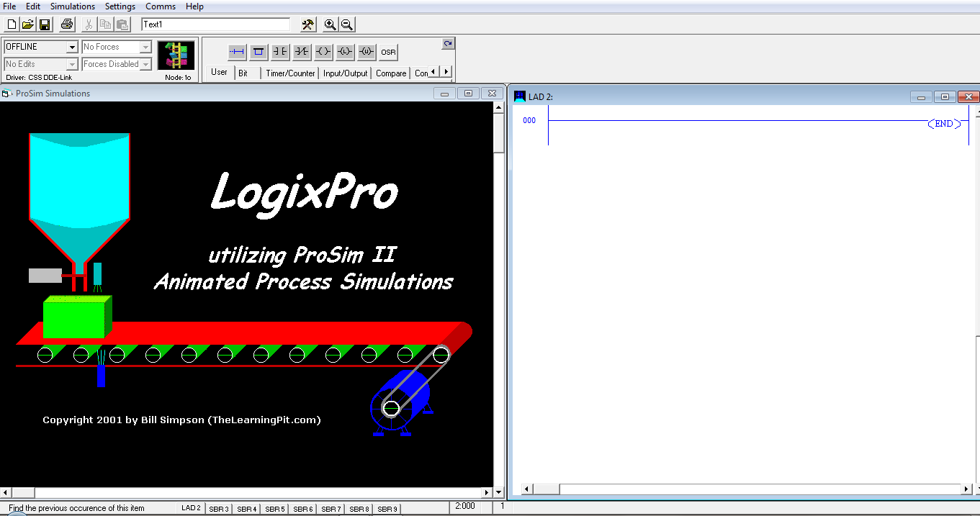980x516 pixels.
Task: Select the OSR one-shot rising instruction
Action: tap(387, 52)
